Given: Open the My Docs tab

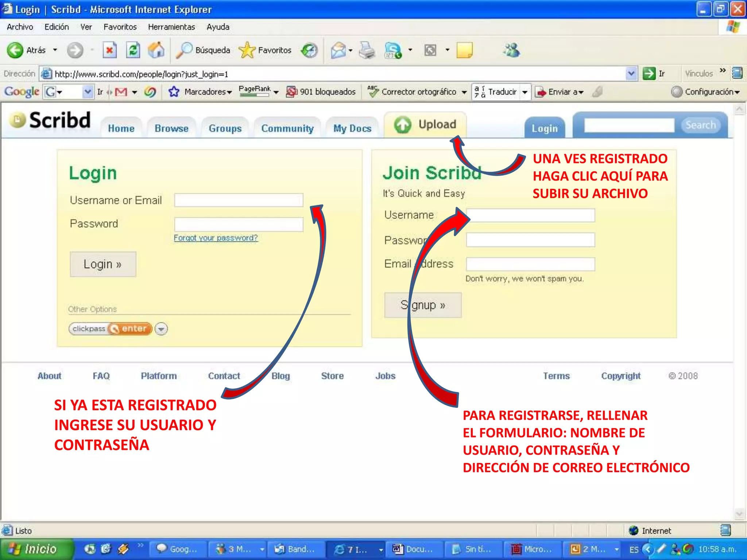Looking at the screenshot, I should [352, 128].
